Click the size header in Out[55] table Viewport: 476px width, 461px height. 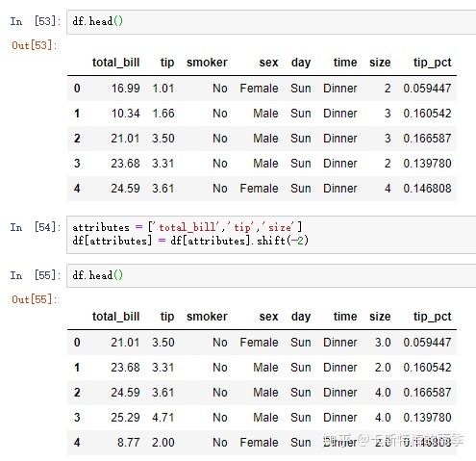click(x=380, y=317)
